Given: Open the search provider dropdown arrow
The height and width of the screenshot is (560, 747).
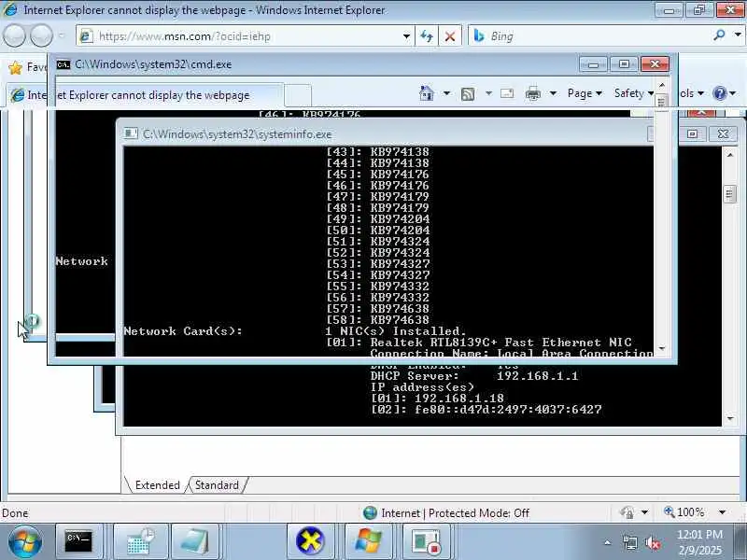Looking at the screenshot, I should [x=738, y=35].
